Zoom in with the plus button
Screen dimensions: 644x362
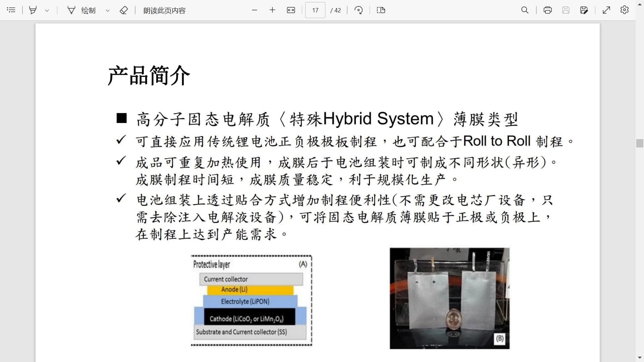tap(272, 10)
